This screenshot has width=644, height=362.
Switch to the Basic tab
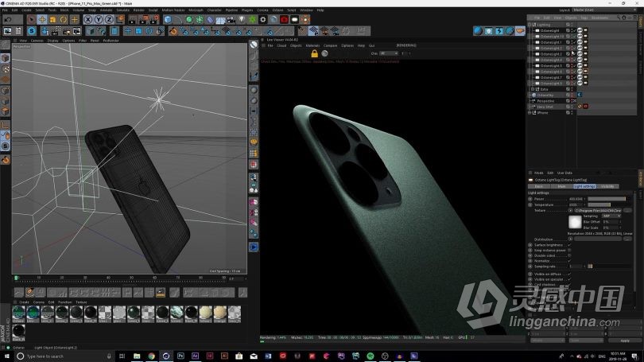point(539,186)
